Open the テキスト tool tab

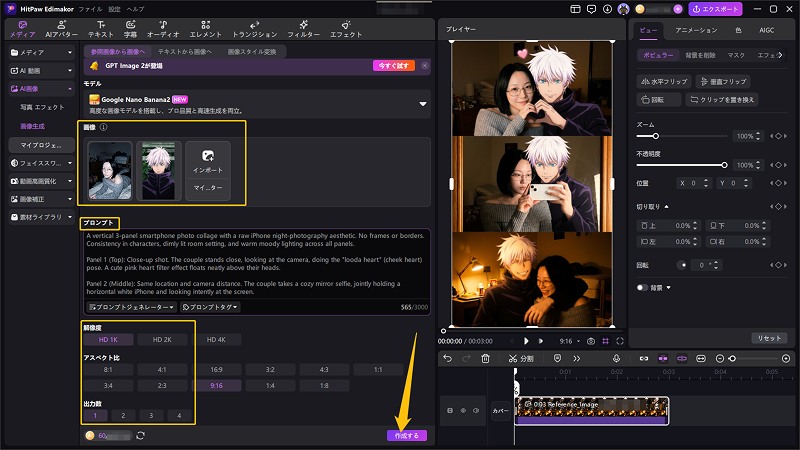101,29
